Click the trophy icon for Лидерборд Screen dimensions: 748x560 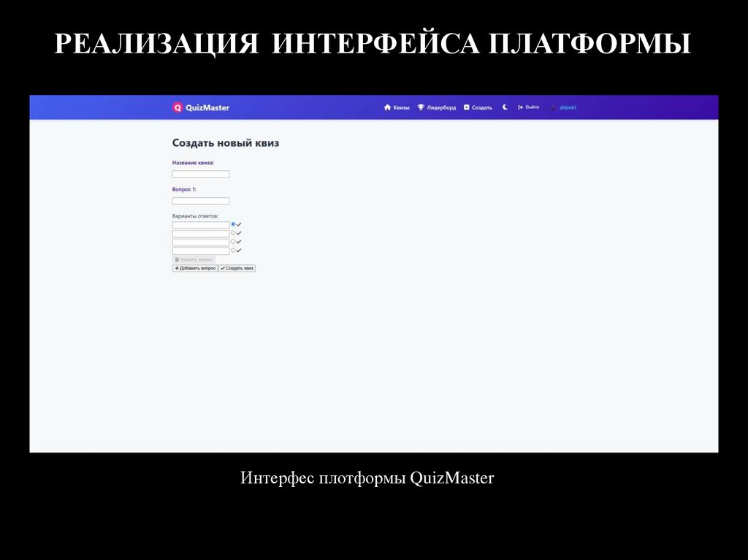click(x=421, y=107)
